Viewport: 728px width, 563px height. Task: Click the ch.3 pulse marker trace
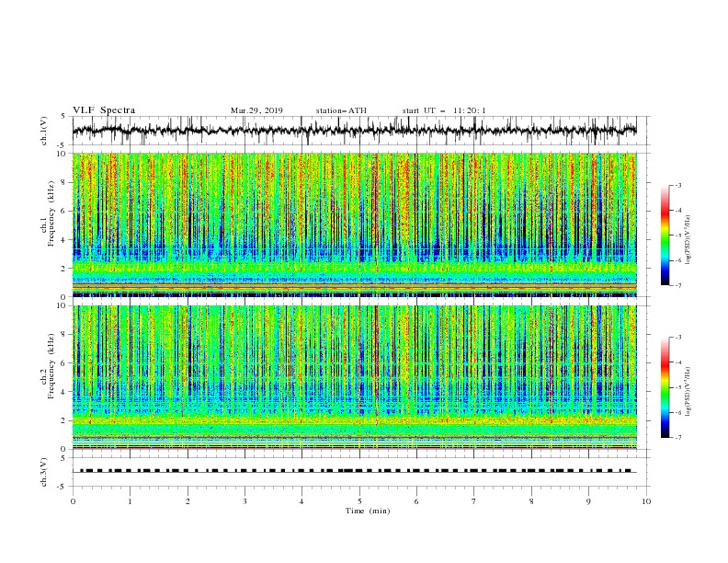tap(355, 471)
